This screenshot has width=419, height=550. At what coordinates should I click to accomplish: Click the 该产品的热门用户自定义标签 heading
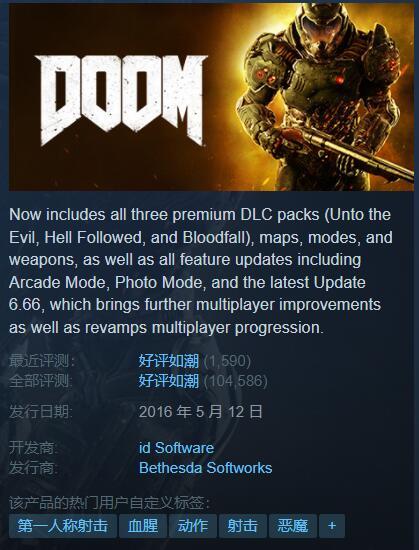(109, 503)
